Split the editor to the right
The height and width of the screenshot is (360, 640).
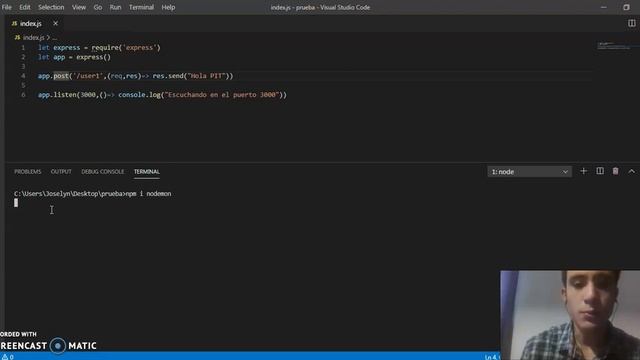click(x=631, y=23)
